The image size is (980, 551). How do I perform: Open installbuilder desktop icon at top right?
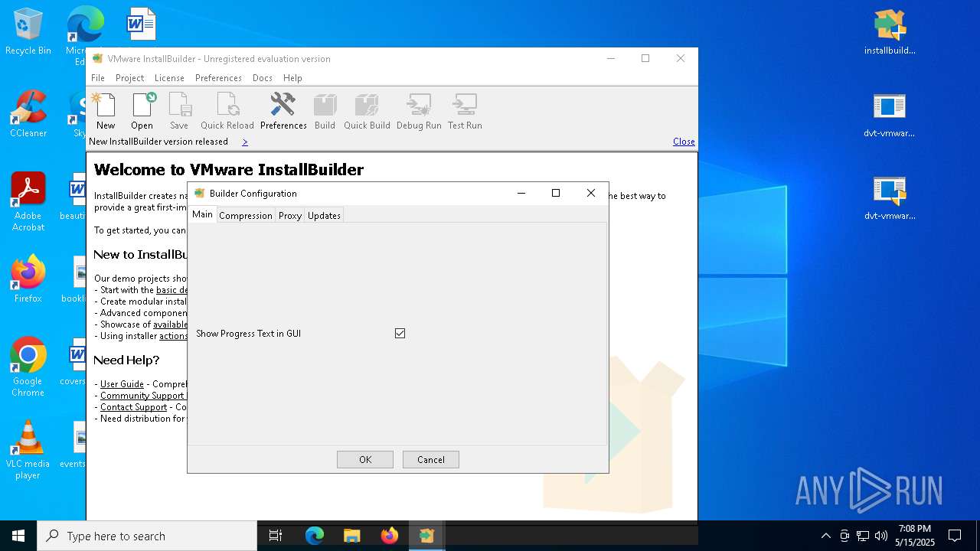[x=890, y=32]
